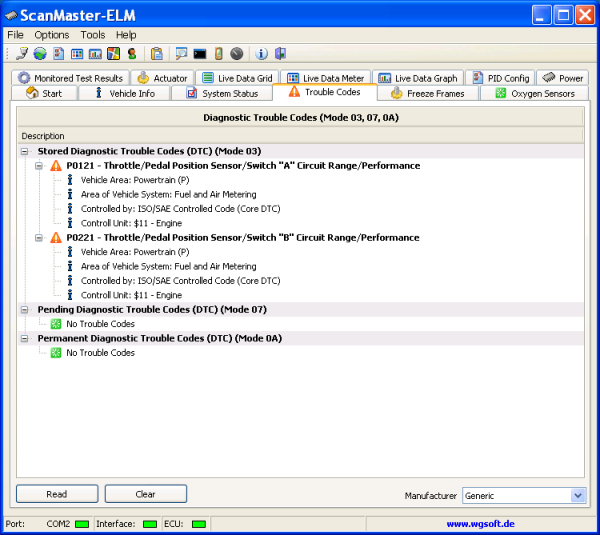Click the bar chart toolbar icon
Image resolution: width=600 pixels, height=535 pixels.
pos(95,54)
